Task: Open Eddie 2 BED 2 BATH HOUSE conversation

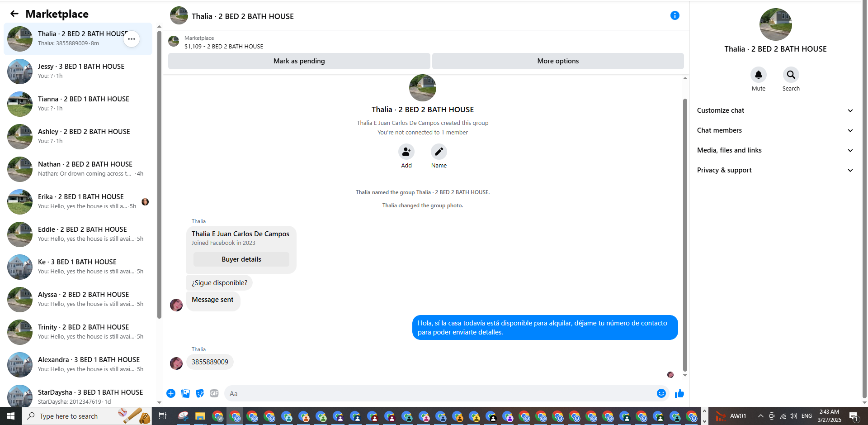Action: (x=78, y=234)
